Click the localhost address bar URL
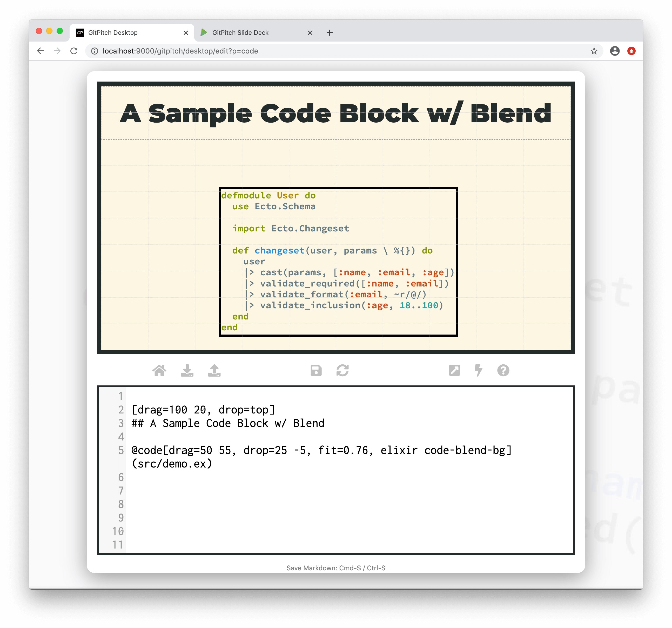 point(180,51)
